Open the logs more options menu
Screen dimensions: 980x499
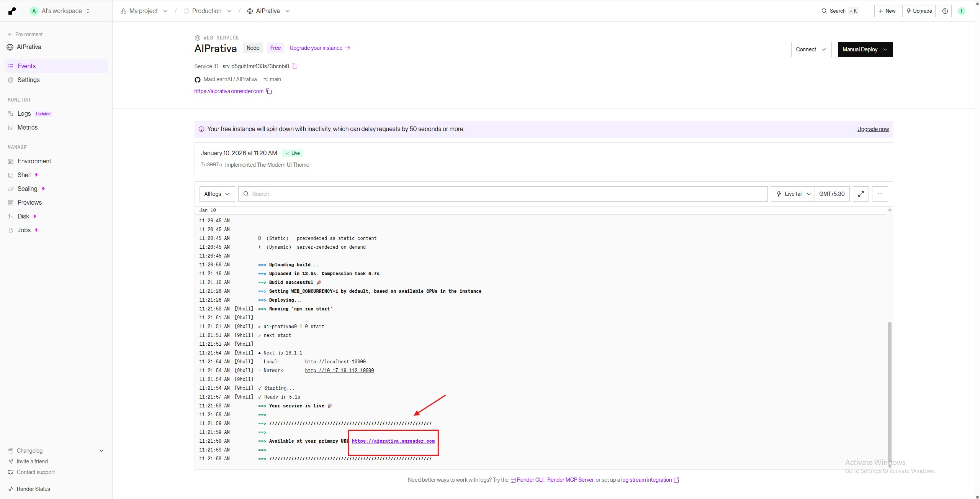pos(880,194)
